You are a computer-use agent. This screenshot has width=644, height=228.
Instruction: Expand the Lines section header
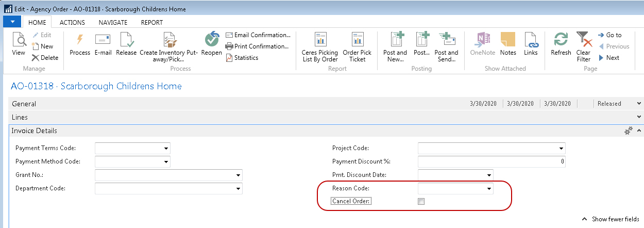(20, 117)
